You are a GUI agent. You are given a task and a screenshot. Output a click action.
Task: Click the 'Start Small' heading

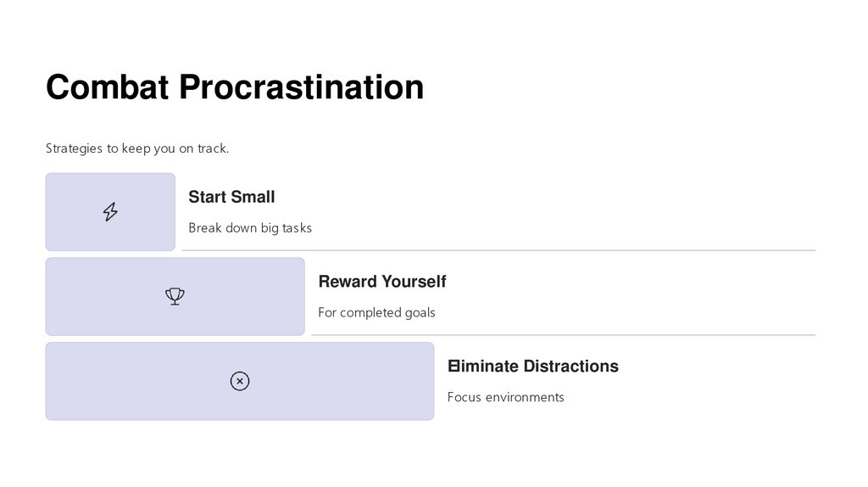click(231, 197)
